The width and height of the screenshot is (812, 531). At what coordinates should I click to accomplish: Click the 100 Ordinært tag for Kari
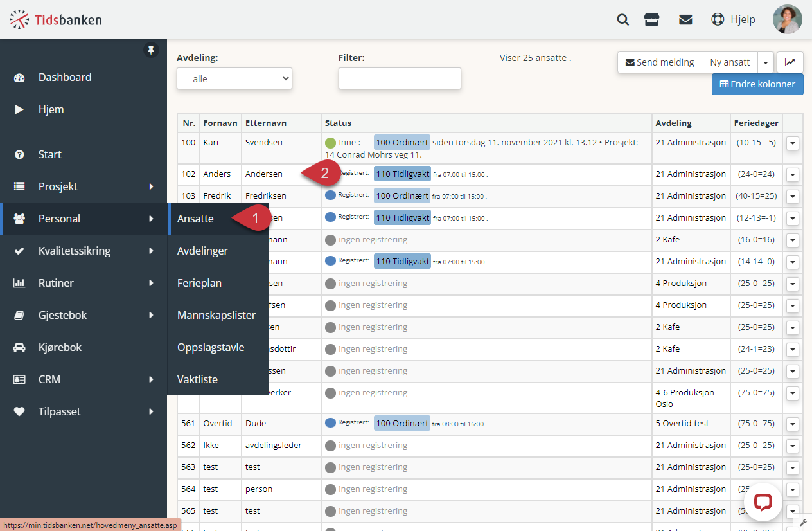[x=402, y=142]
